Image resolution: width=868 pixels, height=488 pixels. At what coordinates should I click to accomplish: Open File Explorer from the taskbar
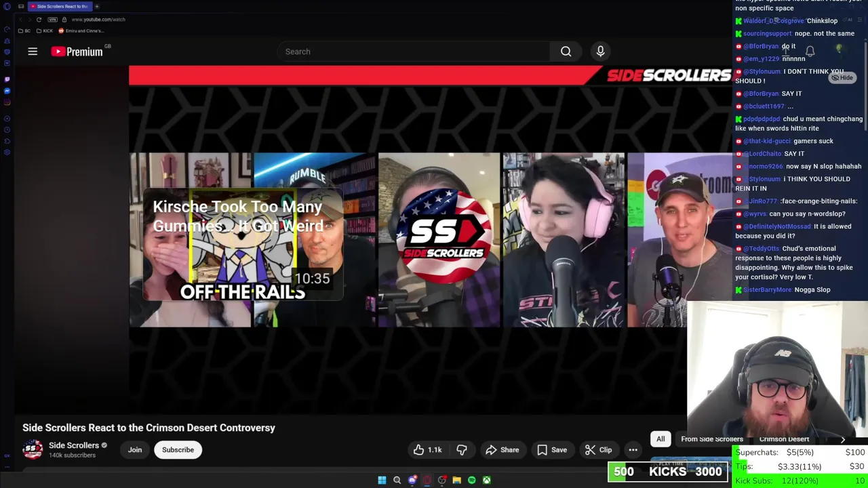[x=456, y=481]
